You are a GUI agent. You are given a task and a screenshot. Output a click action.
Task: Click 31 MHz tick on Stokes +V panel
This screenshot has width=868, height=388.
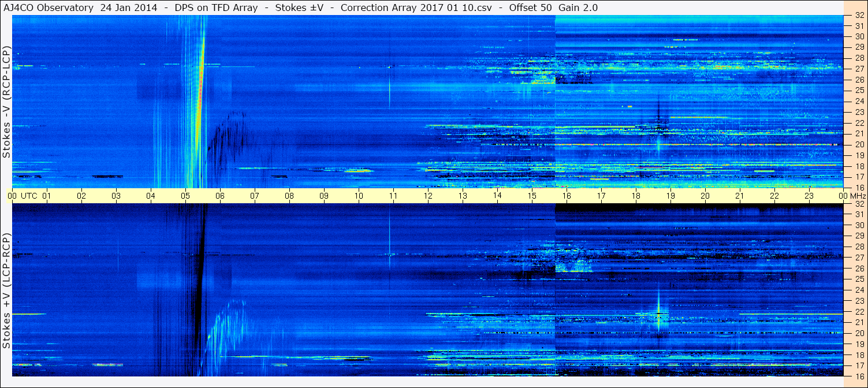859,214
